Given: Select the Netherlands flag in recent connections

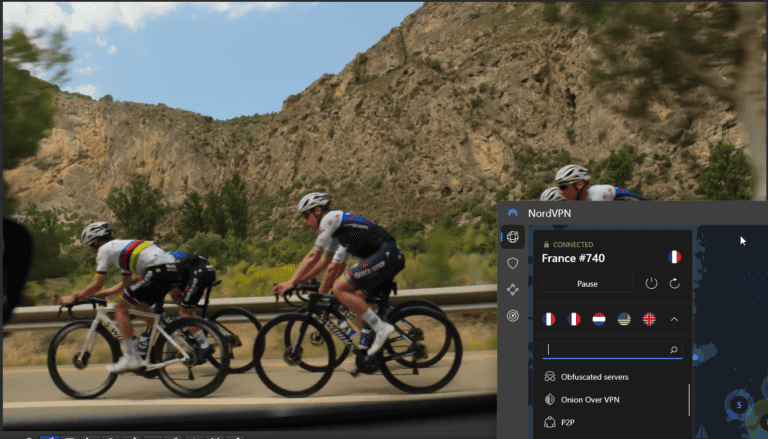Looking at the screenshot, I should (x=599, y=319).
